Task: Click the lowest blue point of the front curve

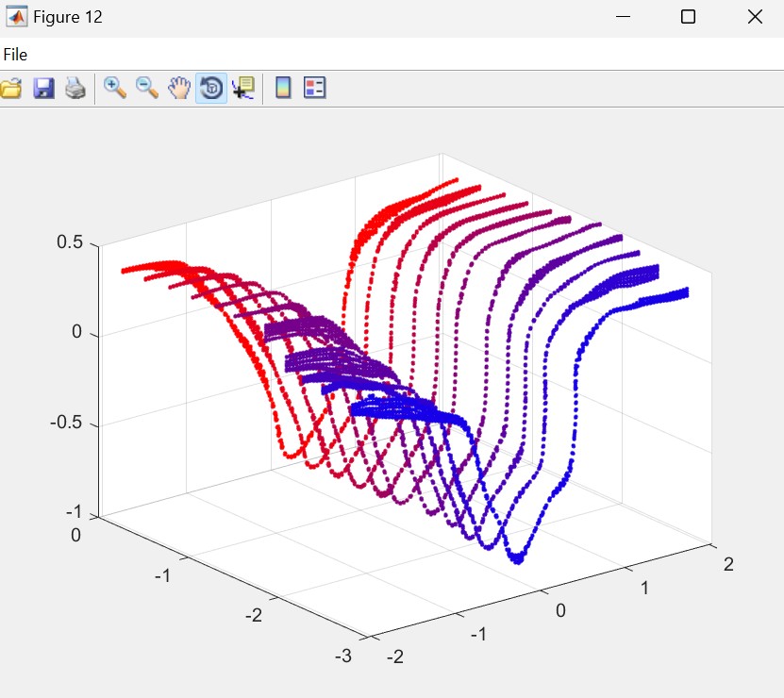Action: click(x=517, y=561)
